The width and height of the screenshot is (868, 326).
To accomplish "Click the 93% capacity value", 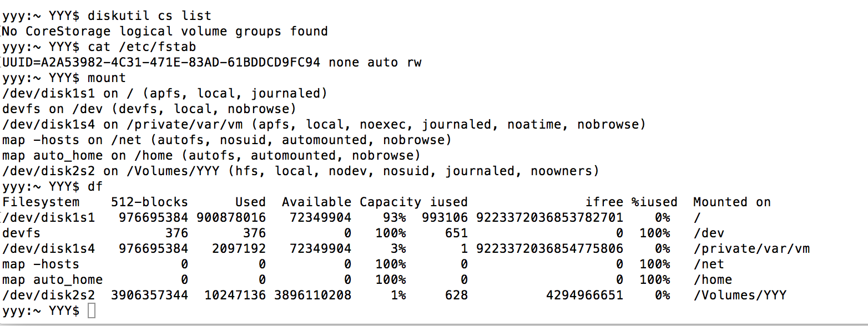I will click(394, 217).
